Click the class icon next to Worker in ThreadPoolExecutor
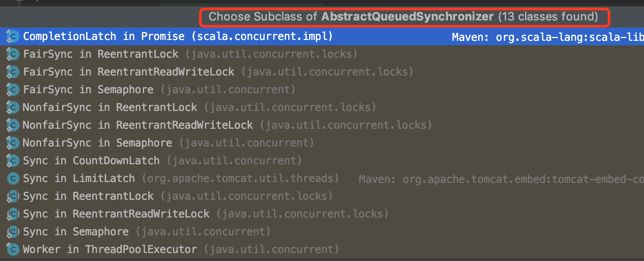Image resolution: width=644 pixels, height=261 pixels. coord(12,249)
